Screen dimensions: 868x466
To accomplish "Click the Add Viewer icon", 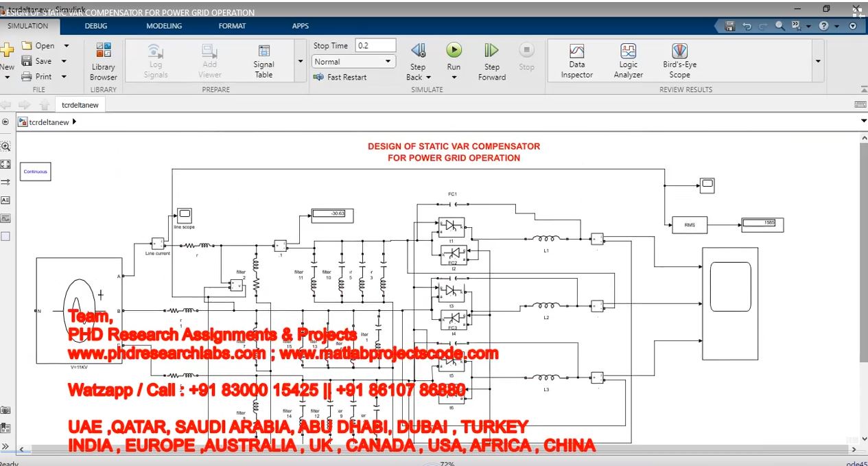I will [209, 51].
